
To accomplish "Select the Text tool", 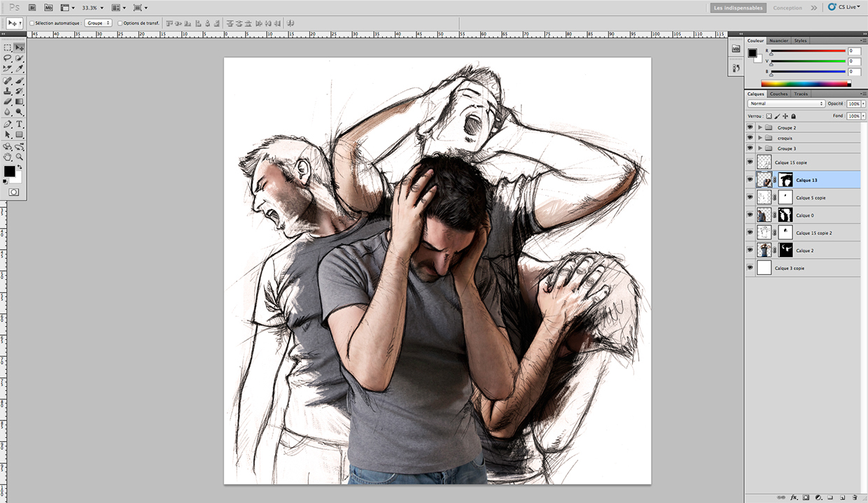I will (x=18, y=124).
